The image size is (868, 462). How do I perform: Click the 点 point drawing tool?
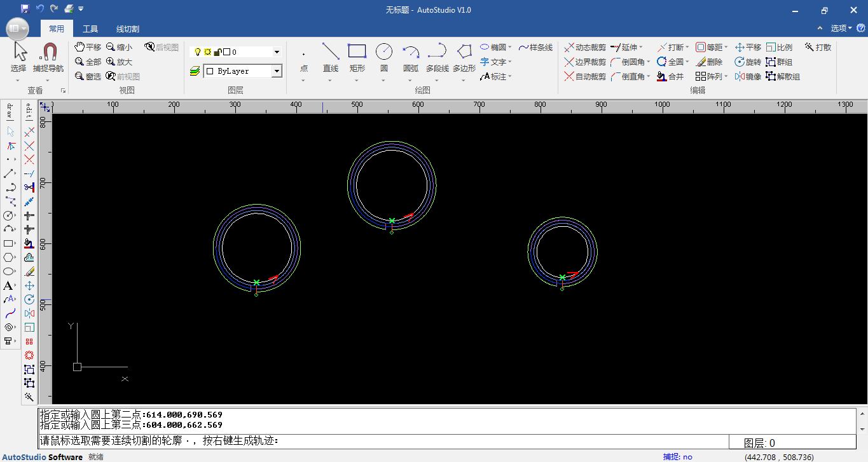303,61
